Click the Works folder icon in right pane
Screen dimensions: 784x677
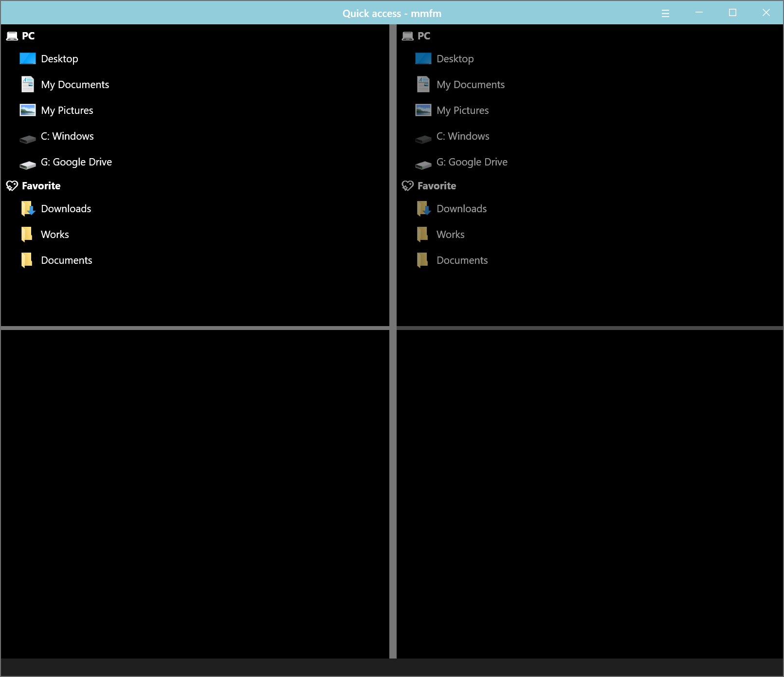click(422, 235)
